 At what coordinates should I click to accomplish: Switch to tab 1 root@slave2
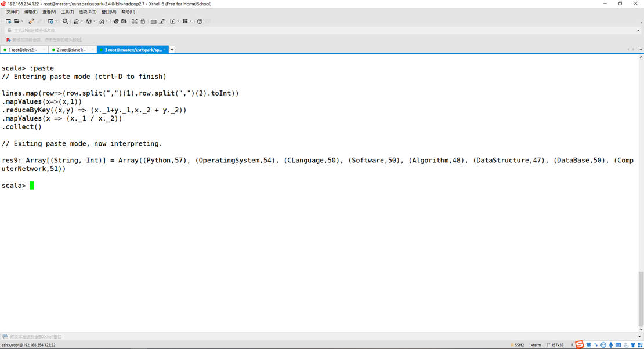(23, 50)
